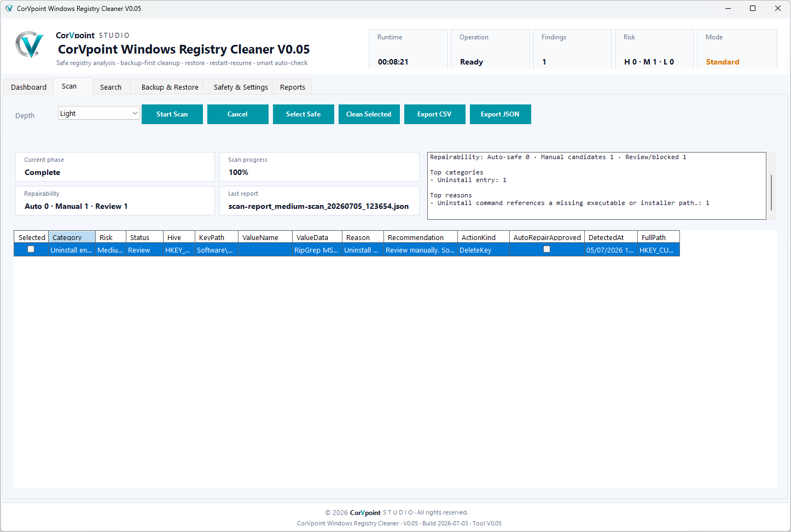The image size is (791, 532).
Task: Tick the Selected checkbox for Uninstall entry row
Action: pos(31,249)
